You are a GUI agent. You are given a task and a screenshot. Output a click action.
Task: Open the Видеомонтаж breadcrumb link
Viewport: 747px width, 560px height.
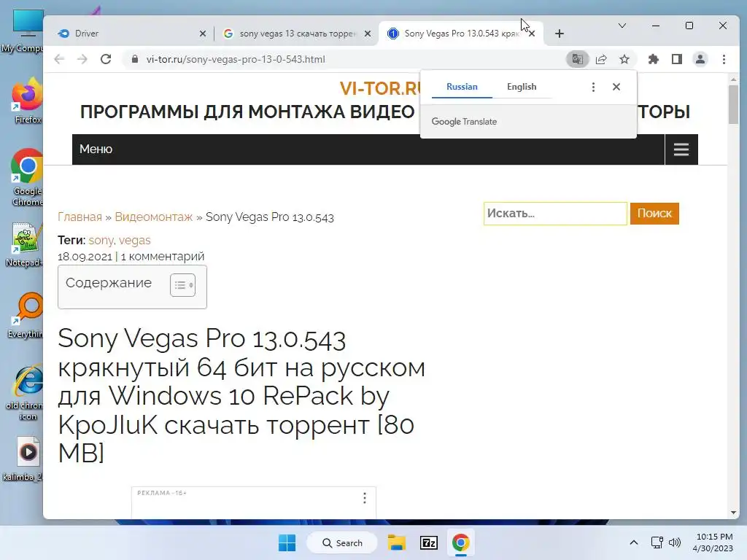pyautogui.click(x=153, y=217)
